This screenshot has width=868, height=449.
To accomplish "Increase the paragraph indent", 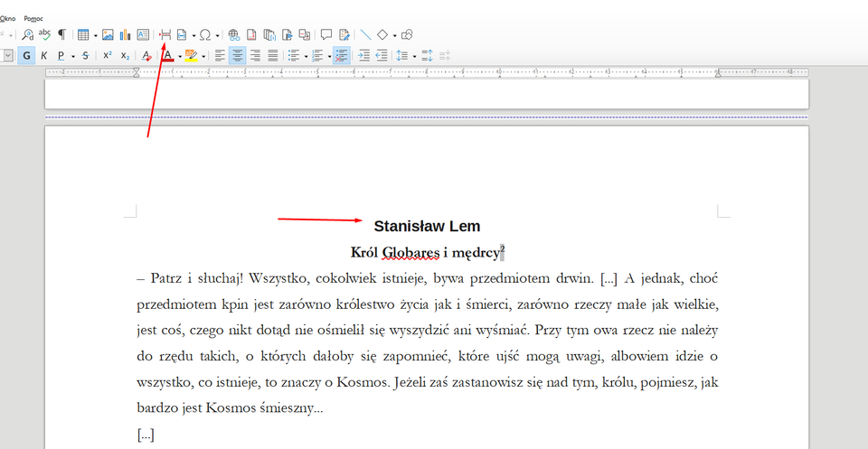I will coord(363,55).
